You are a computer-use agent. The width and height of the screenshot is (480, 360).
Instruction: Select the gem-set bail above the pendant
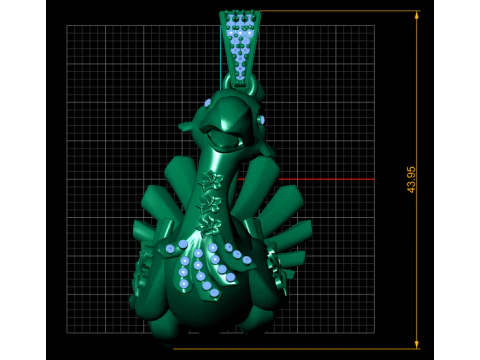240,48
